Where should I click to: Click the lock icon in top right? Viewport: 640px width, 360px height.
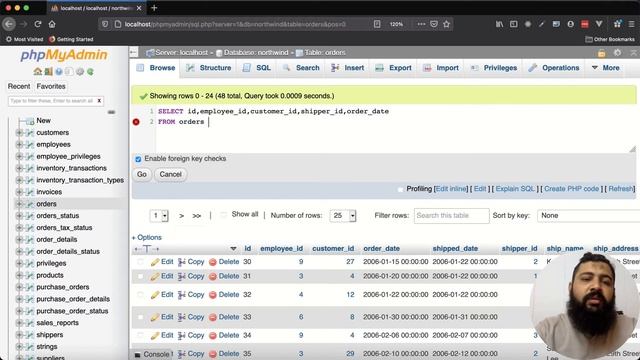point(601,53)
